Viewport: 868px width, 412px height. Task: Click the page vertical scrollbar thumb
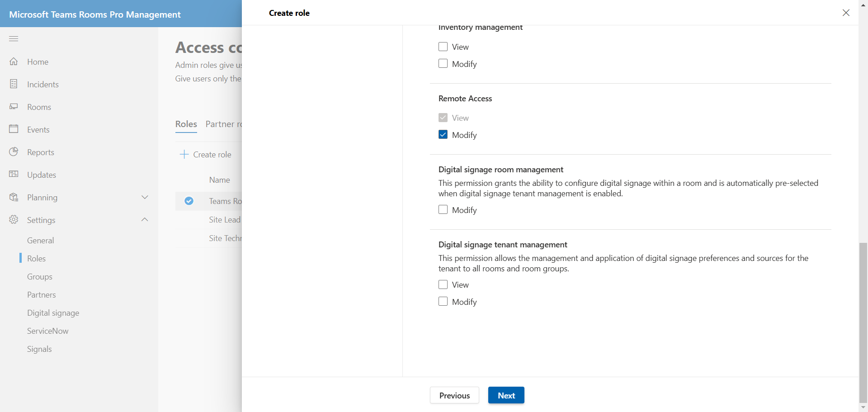(x=863, y=322)
